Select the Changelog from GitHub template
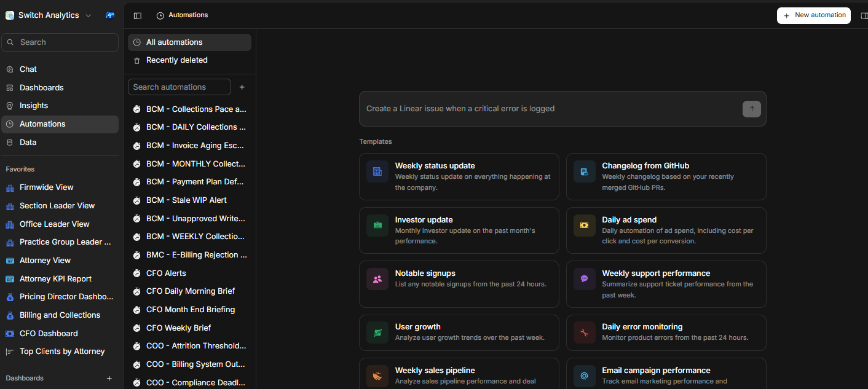This screenshot has height=389, width=868. click(666, 176)
